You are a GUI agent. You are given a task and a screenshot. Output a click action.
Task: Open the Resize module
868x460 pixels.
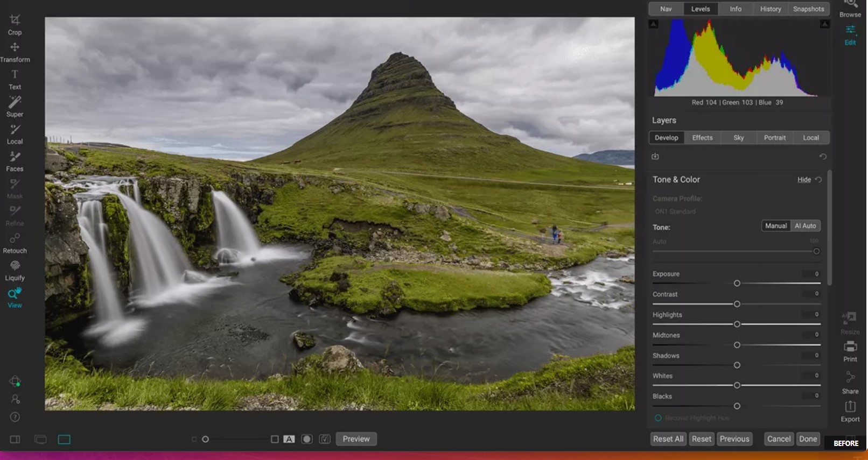pyautogui.click(x=850, y=323)
